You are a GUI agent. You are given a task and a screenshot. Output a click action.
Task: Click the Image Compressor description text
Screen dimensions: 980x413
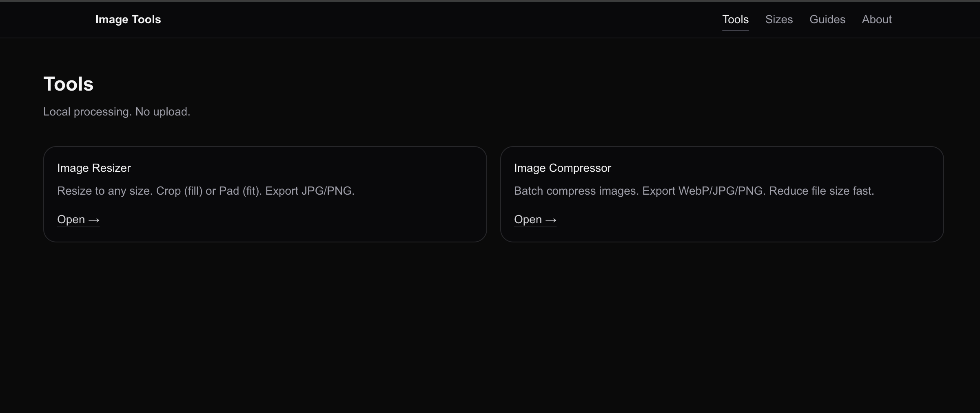click(x=694, y=191)
